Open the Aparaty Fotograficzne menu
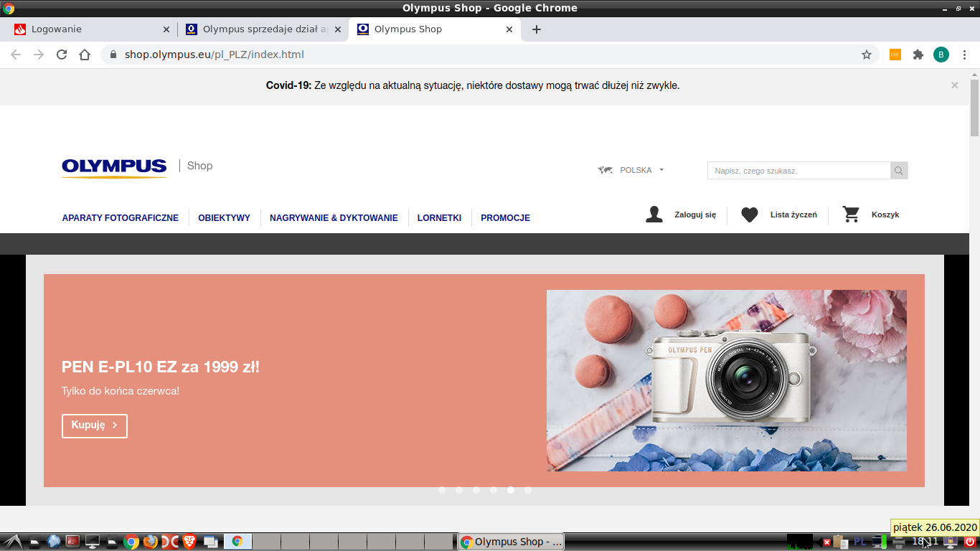Viewport: 980px width, 551px height. 120,218
